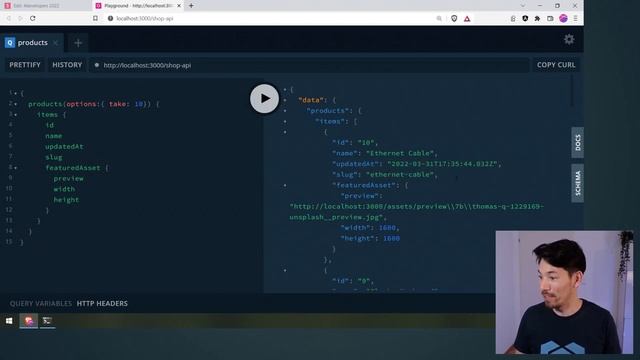Viewport: 640px width, 360px height.
Task: Collapse the "data" node in the response
Action: 285,100
